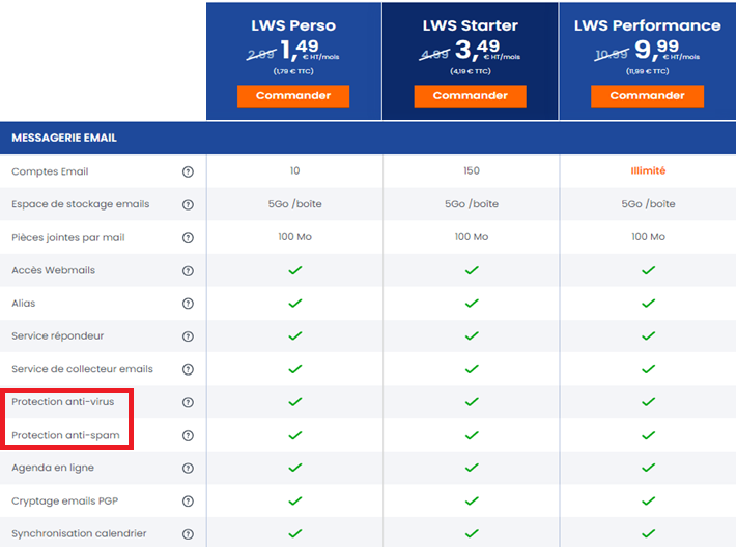Image resolution: width=736 pixels, height=548 pixels.
Task: Click 5Go /boîte in LWS Performance column
Action: pyautogui.click(x=648, y=204)
